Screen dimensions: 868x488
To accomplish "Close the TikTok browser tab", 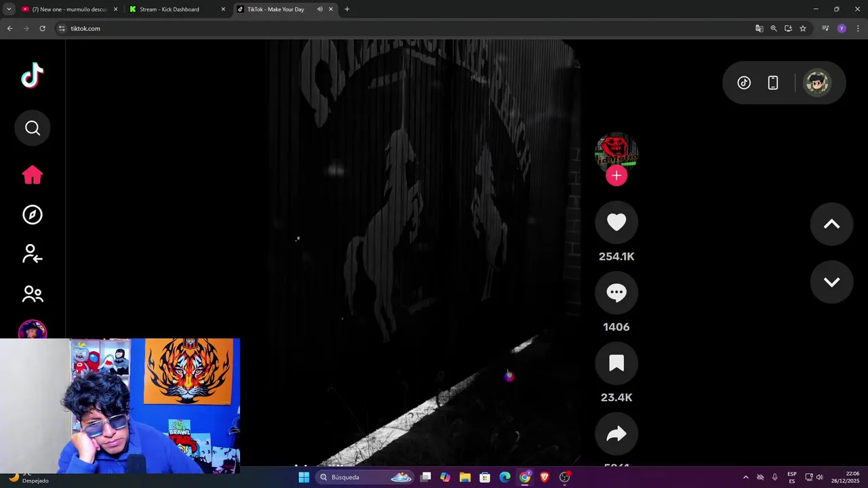I will pyautogui.click(x=331, y=9).
